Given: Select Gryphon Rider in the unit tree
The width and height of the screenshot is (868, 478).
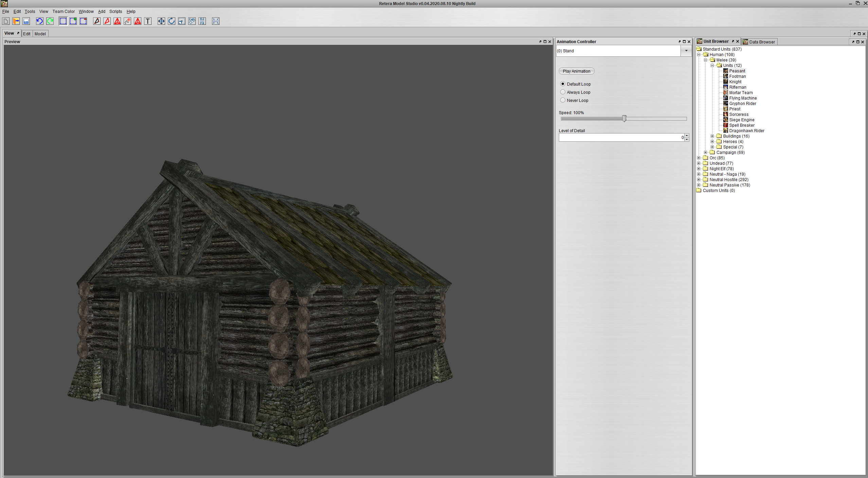Looking at the screenshot, I should pyautogui.click(x=743, y=104).
